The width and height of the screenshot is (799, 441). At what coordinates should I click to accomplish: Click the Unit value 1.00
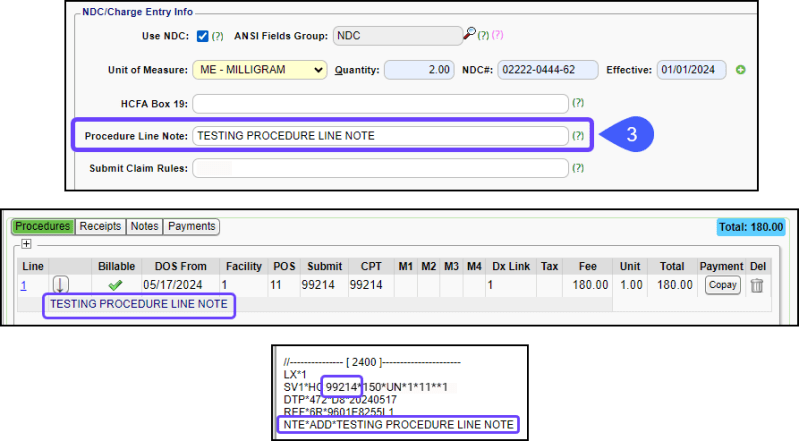(631, 285)
